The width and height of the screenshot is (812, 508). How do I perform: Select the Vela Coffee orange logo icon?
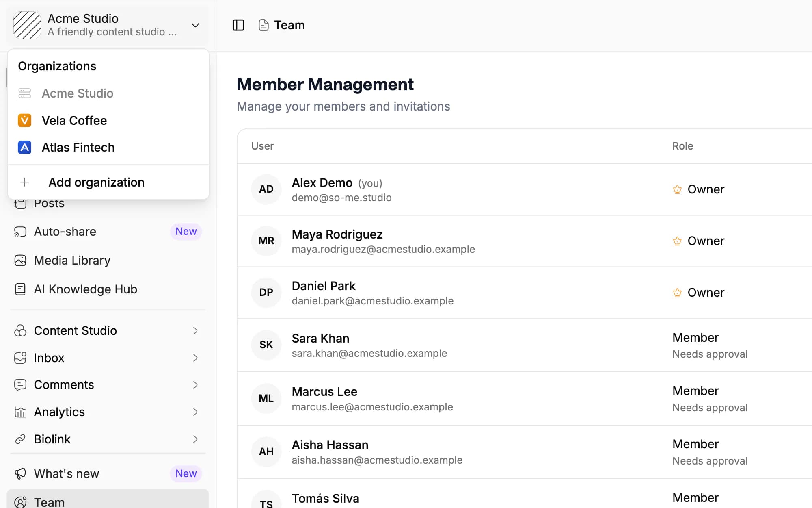[25, 120]
